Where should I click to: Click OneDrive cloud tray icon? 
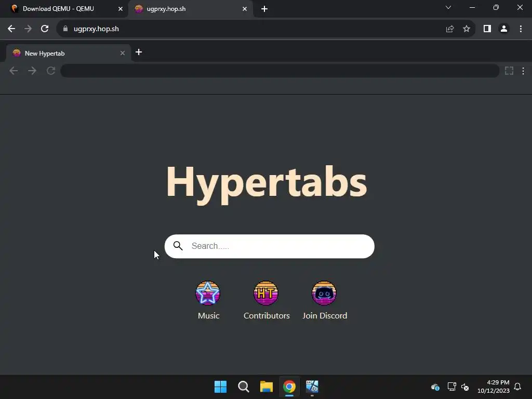pyautogui.click(x=435, y=387)
